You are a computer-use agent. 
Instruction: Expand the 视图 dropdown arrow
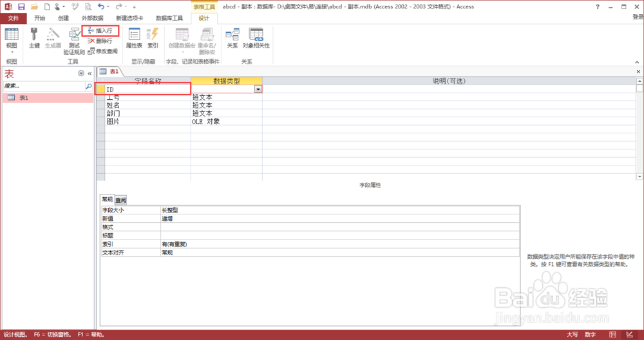coord(12,53)
